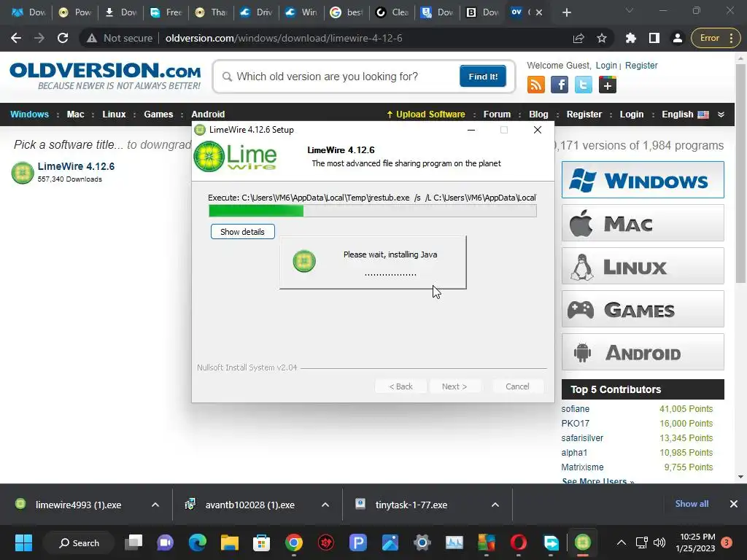
Task: Click the LimeWire lime icon beside title
Action: point(23,172)
